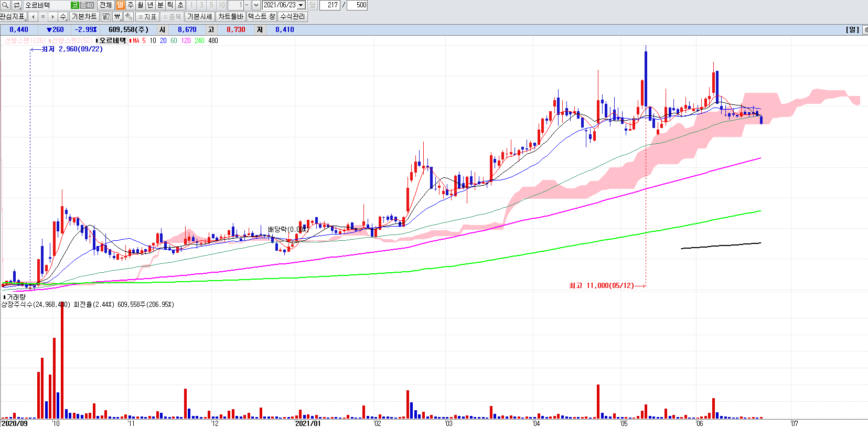Click the 2021/01 axis label
This screenshot has height=427, width=868.
pos(307,423)
